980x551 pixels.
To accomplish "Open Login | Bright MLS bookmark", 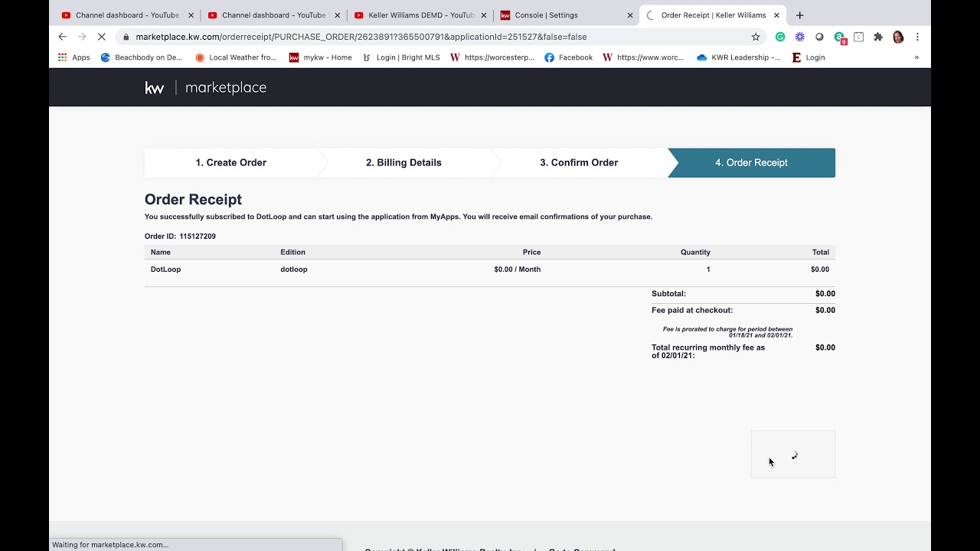I will (401, 57).
